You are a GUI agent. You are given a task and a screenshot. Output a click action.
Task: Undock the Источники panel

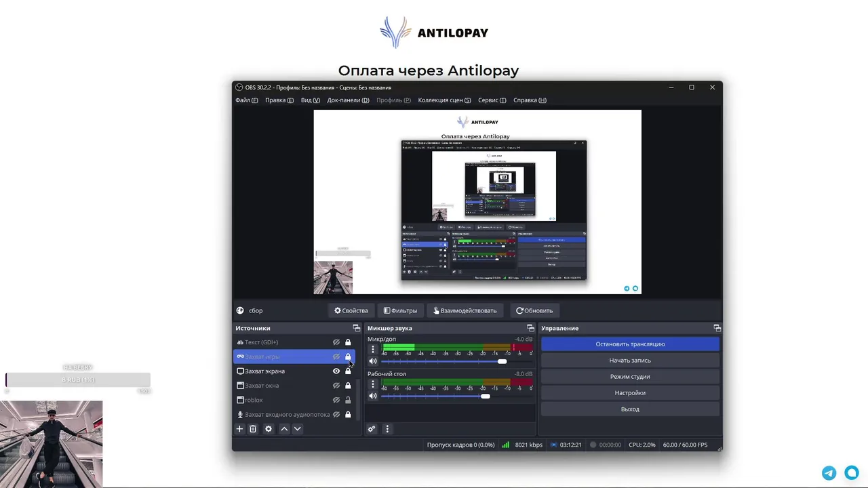click(x=357, y=328)
